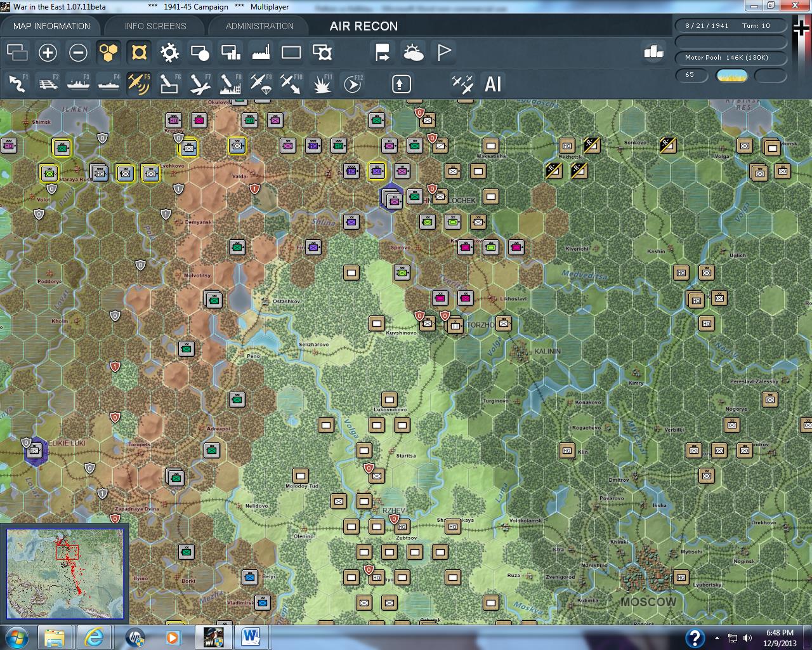Screen dimensions: 812x650
Task: Click the rectangle-with-gear toolbar icon
Action: pyautogui.click(x=322, y=52)
